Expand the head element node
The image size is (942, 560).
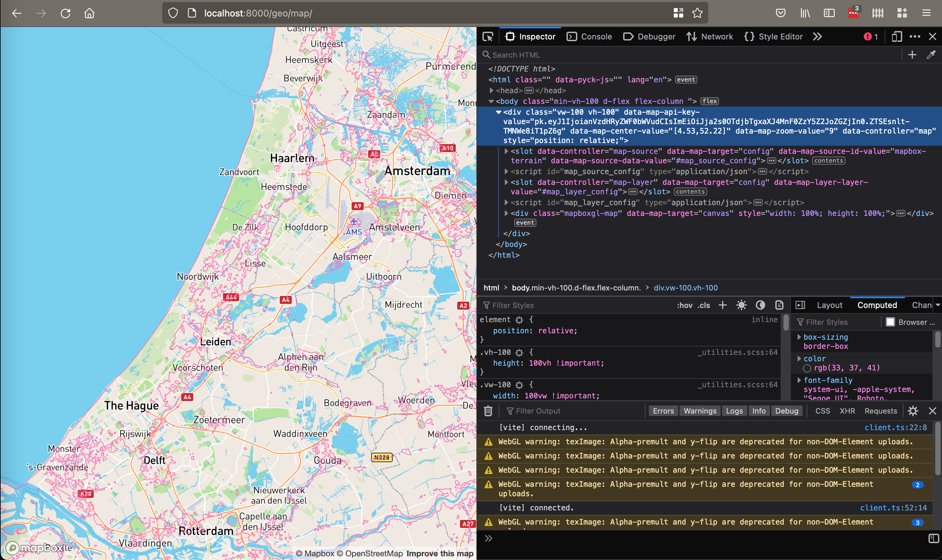(491, 90)
